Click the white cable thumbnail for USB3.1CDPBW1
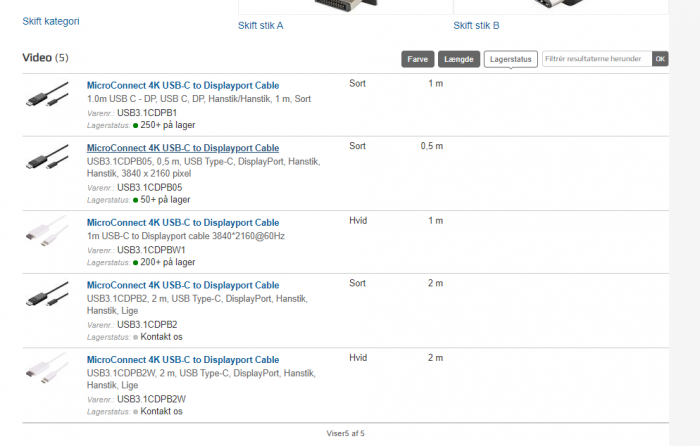Image resolution: width=700 pixels, height=446 pixels. pyautogui.click(x=47, y=232)
